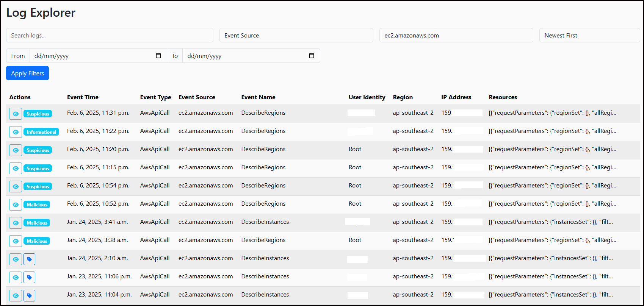The height and width of the screenshot is (306, 644).
Task: Click tag icon for Jan. 23 11:04 p.m. row
Action: coord(29,296)
